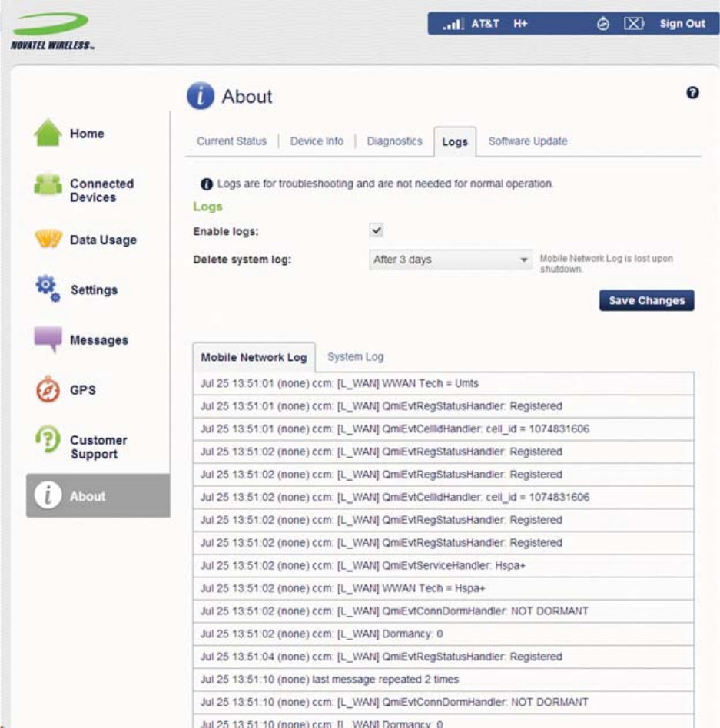Viewport: 720px width, 728px height.
Task: Switch to the Current Status tab
Action: (231, 141)
